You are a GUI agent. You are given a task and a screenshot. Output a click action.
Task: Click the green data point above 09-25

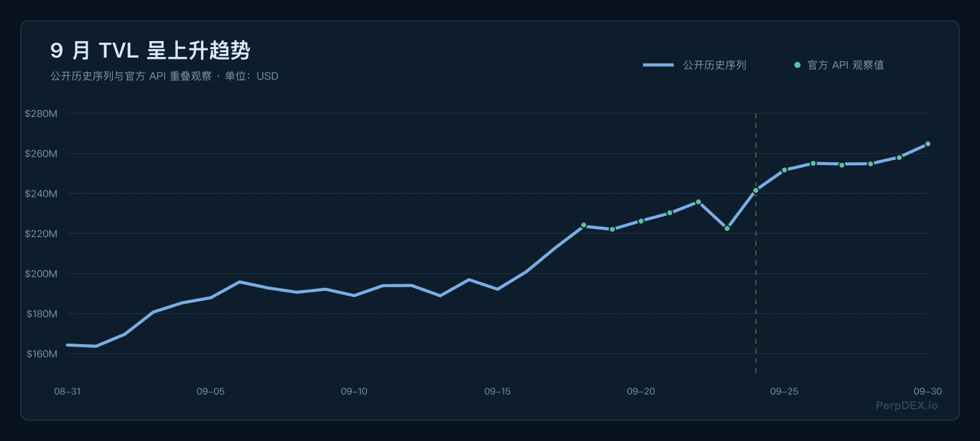coord(785,170)
